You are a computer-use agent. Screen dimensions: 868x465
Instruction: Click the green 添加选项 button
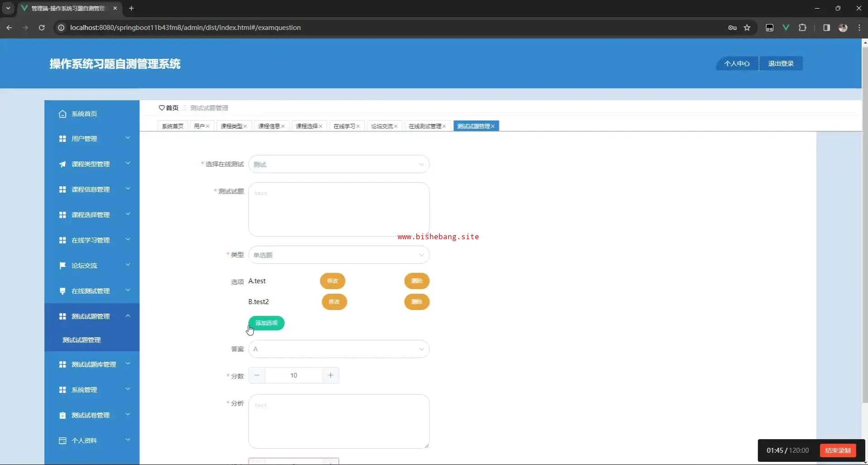tap(266, 323)
